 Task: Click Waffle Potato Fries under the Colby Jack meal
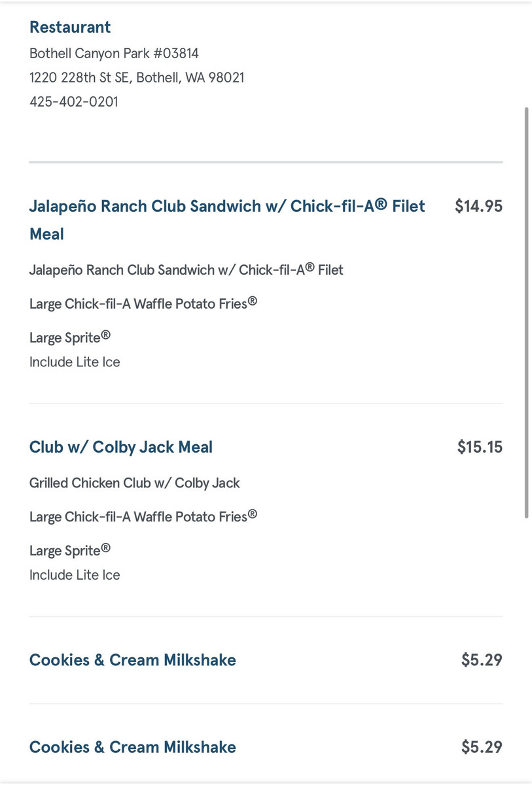143,517
